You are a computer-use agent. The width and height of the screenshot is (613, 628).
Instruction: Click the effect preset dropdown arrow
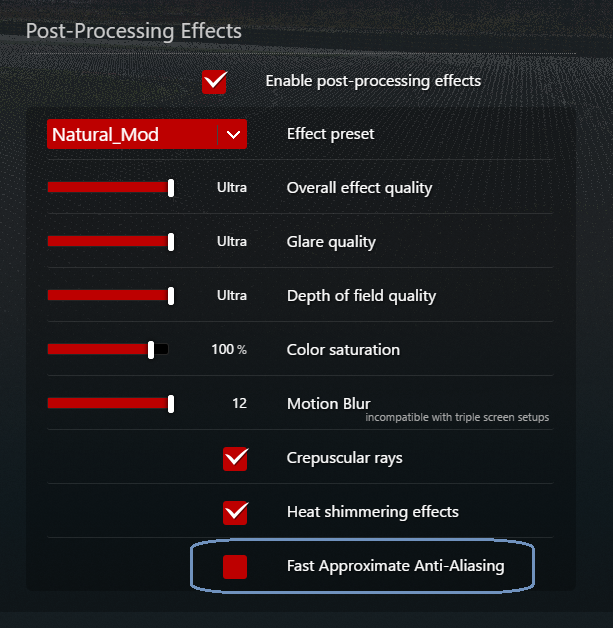(234, 134)
